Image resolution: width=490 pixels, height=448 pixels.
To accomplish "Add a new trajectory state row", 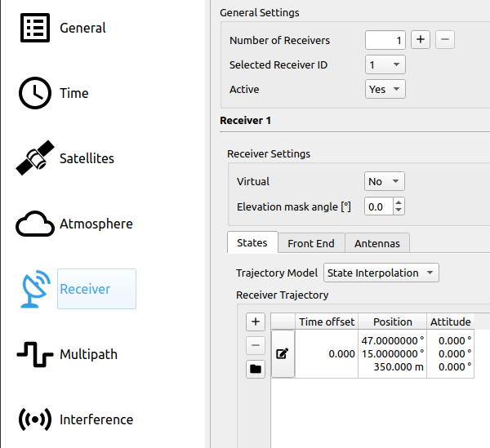I will pyautogui.click(x=256, y=322).
